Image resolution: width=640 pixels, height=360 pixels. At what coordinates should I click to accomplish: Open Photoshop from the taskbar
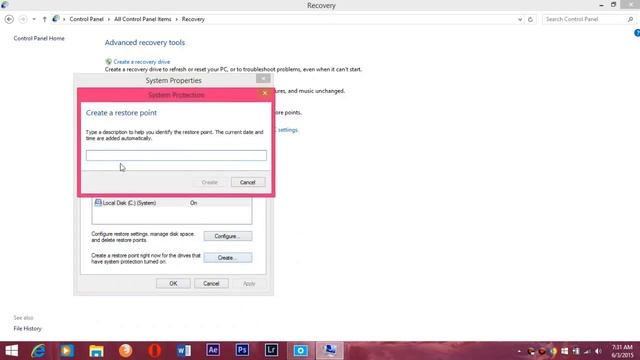click(242, 350)
